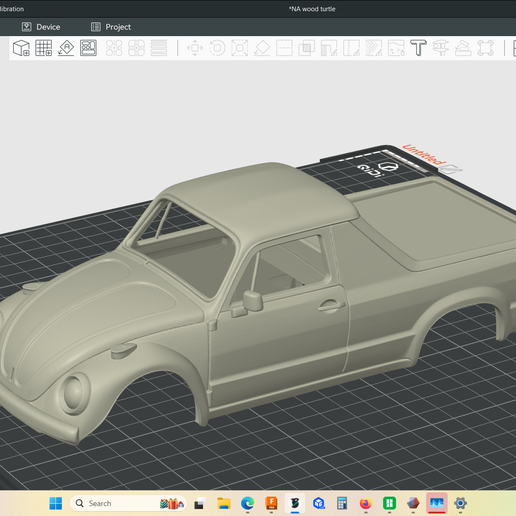Open the orange F app in taskbar
This screenshot has width=516, height=516.
tap(271, 503)
